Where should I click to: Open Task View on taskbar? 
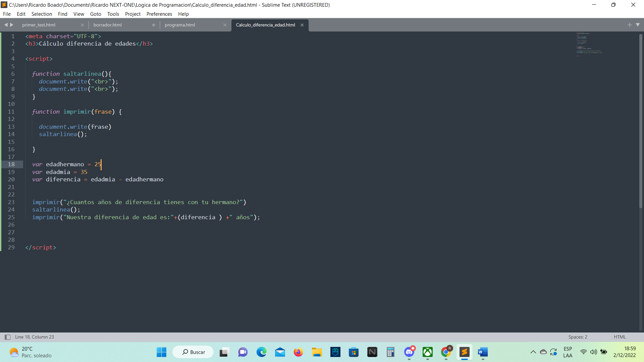(224, 352)
